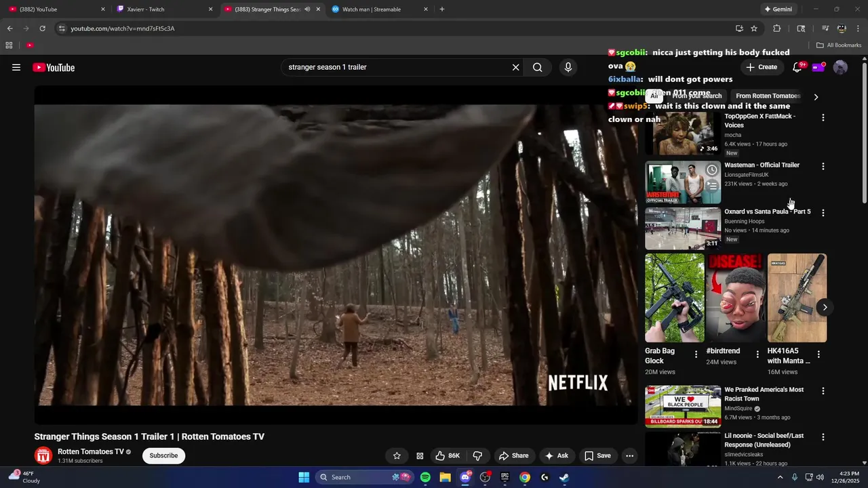
Task: Open a new browser tab
Action: coord(442,9)
